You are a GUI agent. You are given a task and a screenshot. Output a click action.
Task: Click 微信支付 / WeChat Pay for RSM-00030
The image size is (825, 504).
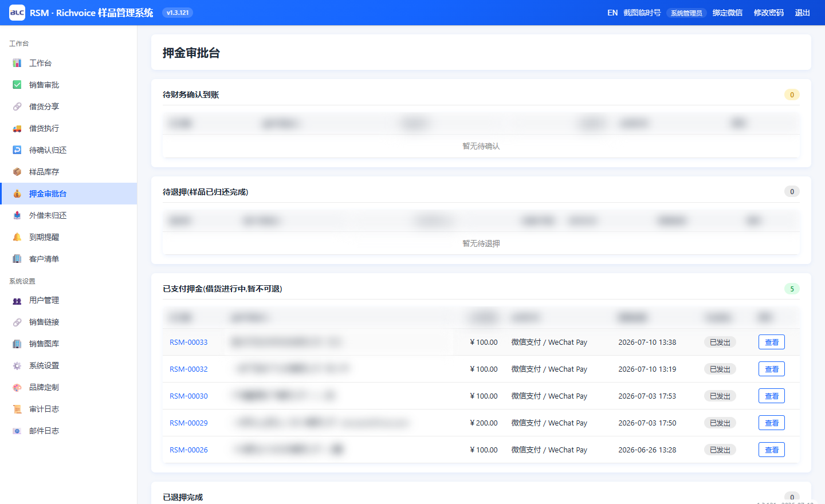(549, 396)
